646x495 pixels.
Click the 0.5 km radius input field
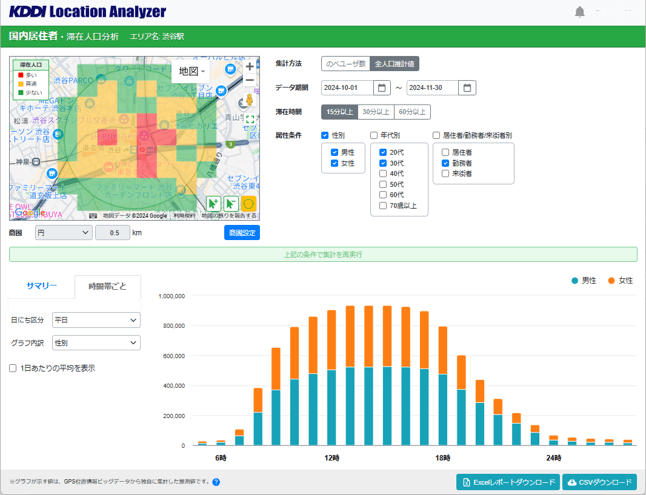pyautogui.click(x=113, y=233)
